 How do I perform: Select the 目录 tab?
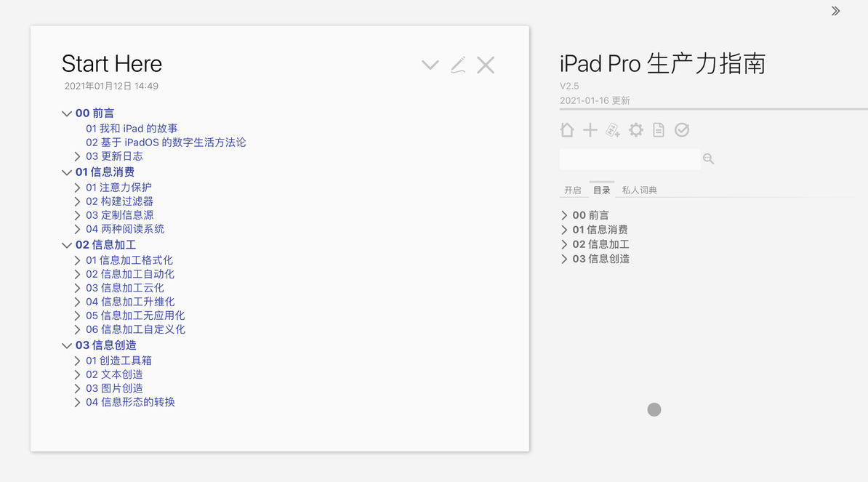(602, 190)
